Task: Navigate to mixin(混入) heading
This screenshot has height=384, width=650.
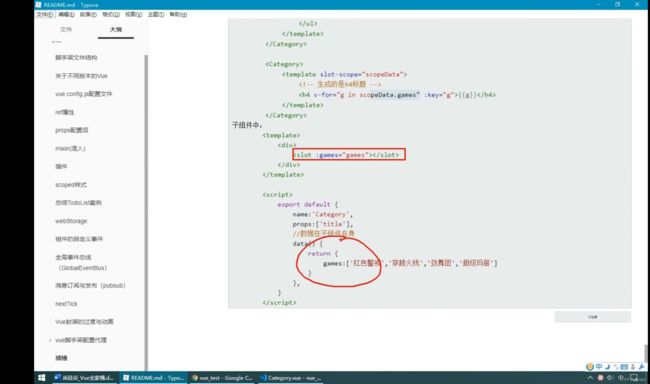Action: coord(70,148)
